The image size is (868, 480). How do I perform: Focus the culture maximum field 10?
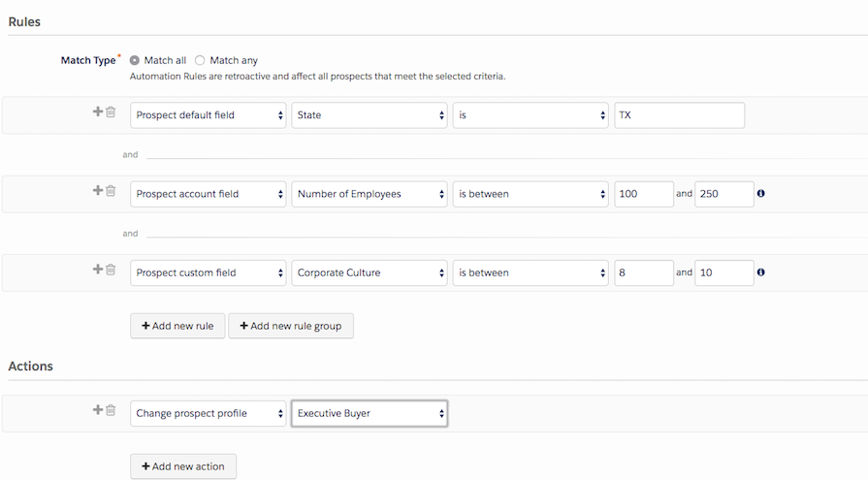click(724, 272)
